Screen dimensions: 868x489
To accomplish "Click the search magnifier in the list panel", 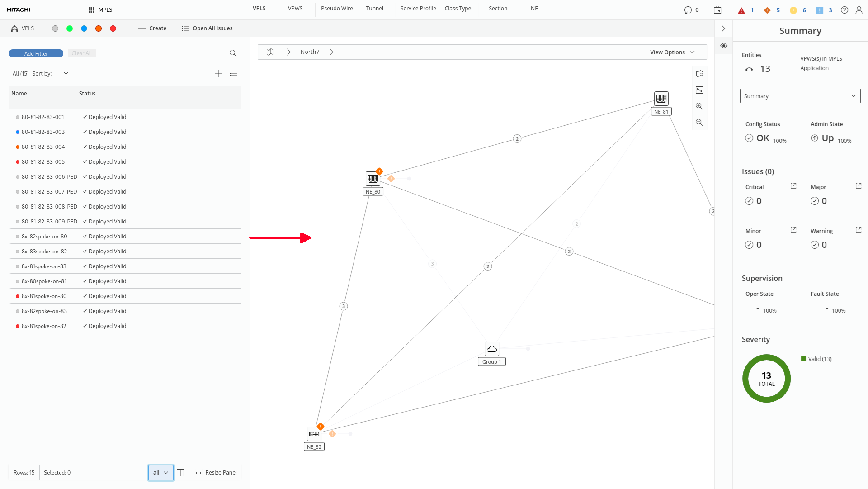I will tap(233, 53).
